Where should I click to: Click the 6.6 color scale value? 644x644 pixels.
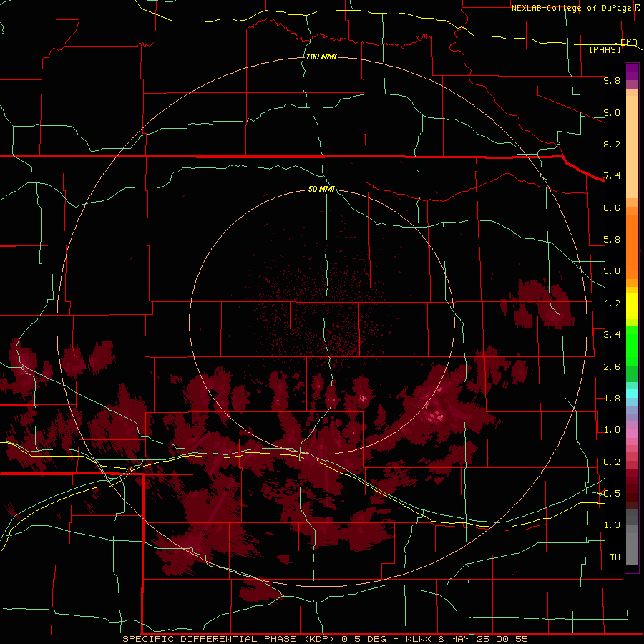point(612,208)
